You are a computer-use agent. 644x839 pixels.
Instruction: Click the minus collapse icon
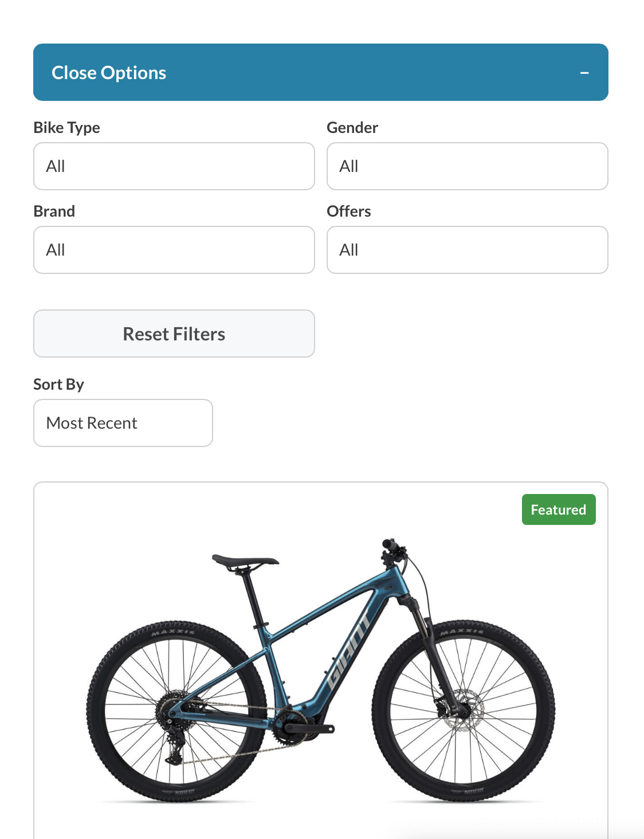coord(584,73)
